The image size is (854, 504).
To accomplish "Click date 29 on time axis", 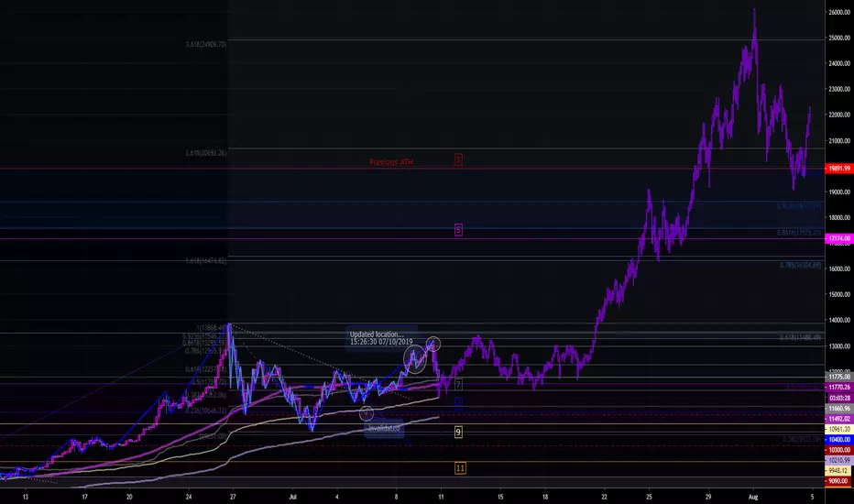I will pos(708,497).
